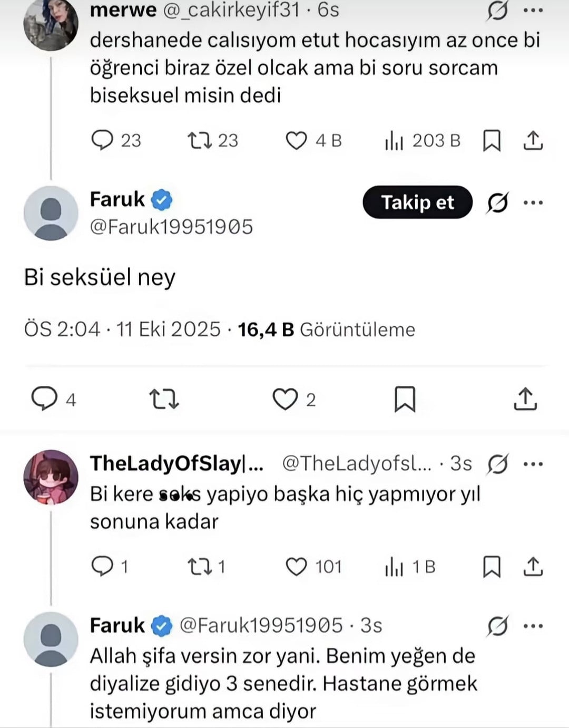Open merwe's profile picture
The image size is (569, 728).
[x=51, y=24]
